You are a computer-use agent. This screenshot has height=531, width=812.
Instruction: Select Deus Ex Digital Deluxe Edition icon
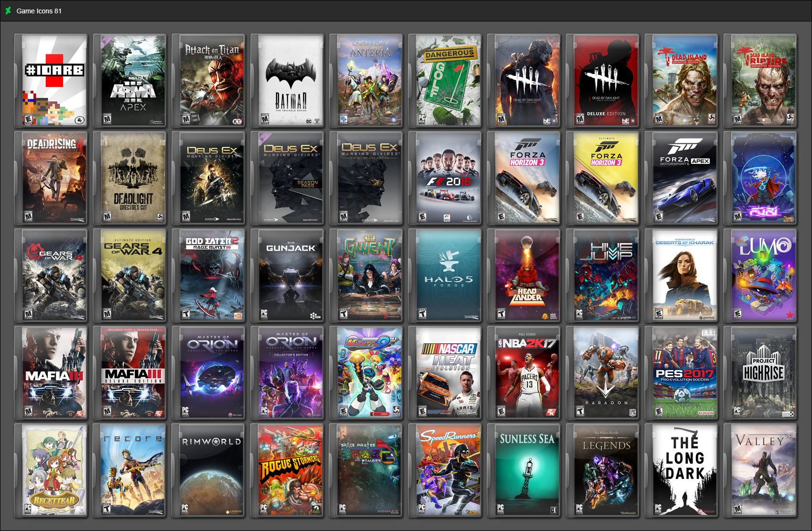pos(366,179)
